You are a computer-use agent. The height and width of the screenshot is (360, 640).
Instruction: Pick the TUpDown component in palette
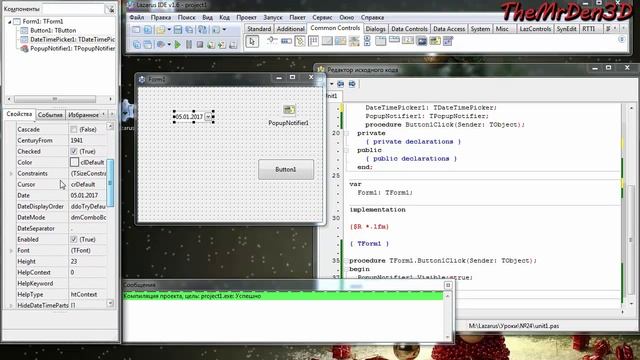tap(367, 41)
